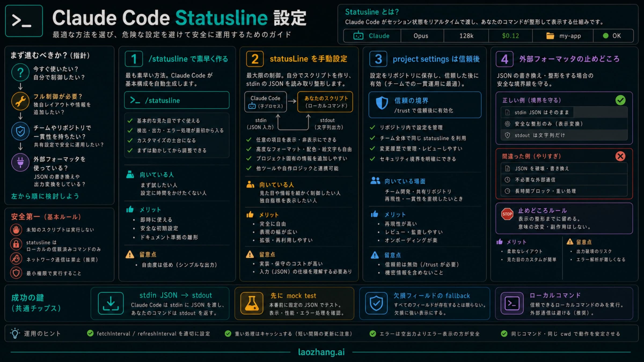This screenshot has height=362, width=644.
Task: Click the 信頼の境界 /trust panel
Action: [x=425, y=105]
